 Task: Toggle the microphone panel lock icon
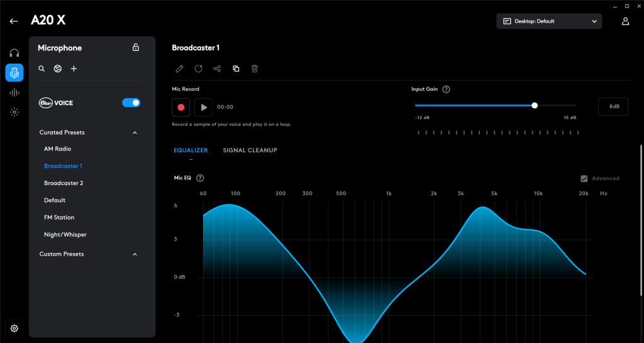136,48
